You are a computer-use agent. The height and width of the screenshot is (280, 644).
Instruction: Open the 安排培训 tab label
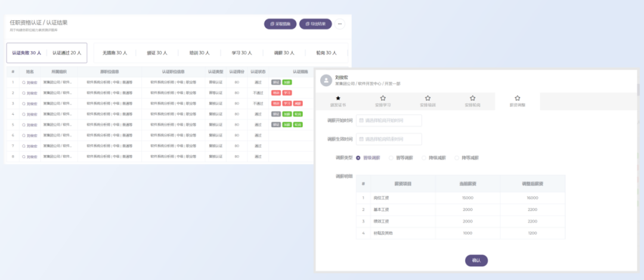pos(428,105)
